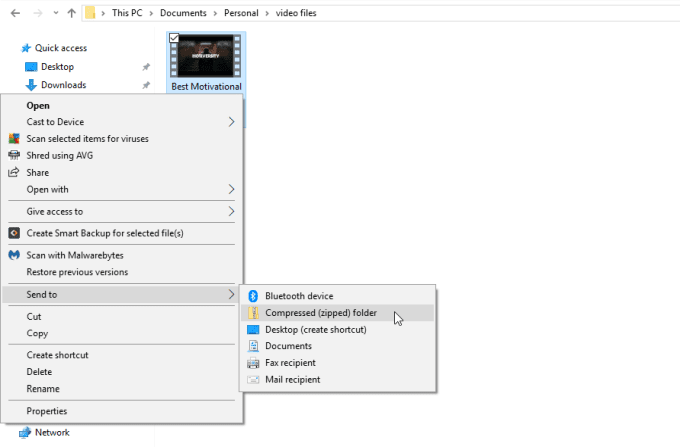
Task: Click the Share icon in context menu
Action: (14, 172)
